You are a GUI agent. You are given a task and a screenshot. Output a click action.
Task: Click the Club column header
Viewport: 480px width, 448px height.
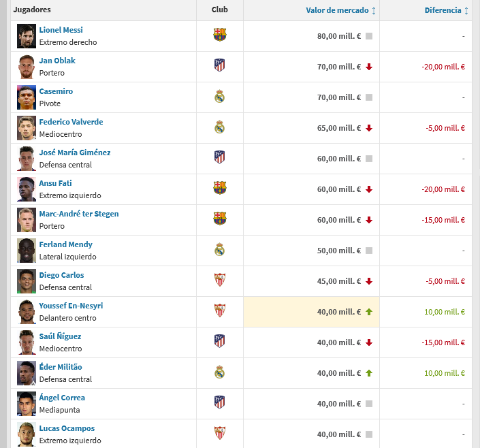(x=219, y=10)
